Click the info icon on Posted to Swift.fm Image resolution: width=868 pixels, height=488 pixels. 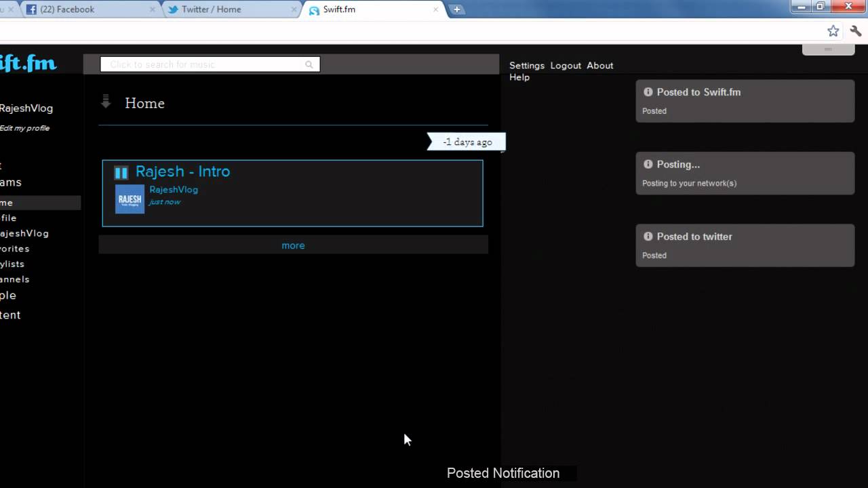point(648,92)
